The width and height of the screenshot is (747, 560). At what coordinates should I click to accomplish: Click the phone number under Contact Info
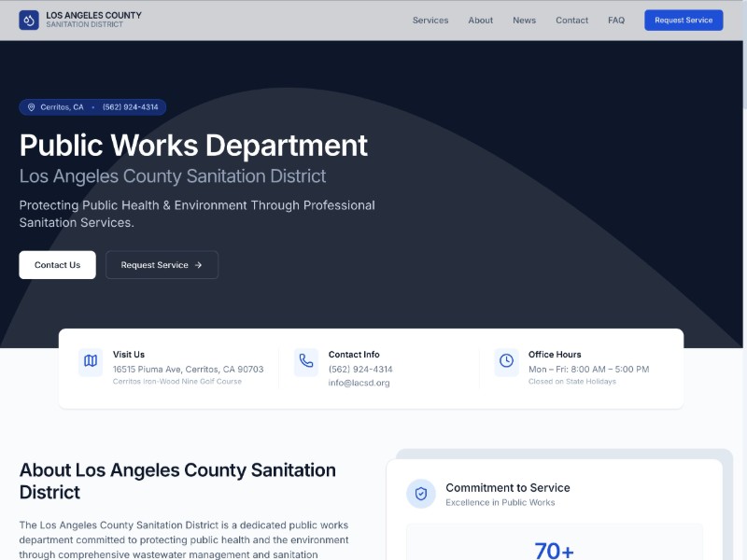tap(360, 370)
